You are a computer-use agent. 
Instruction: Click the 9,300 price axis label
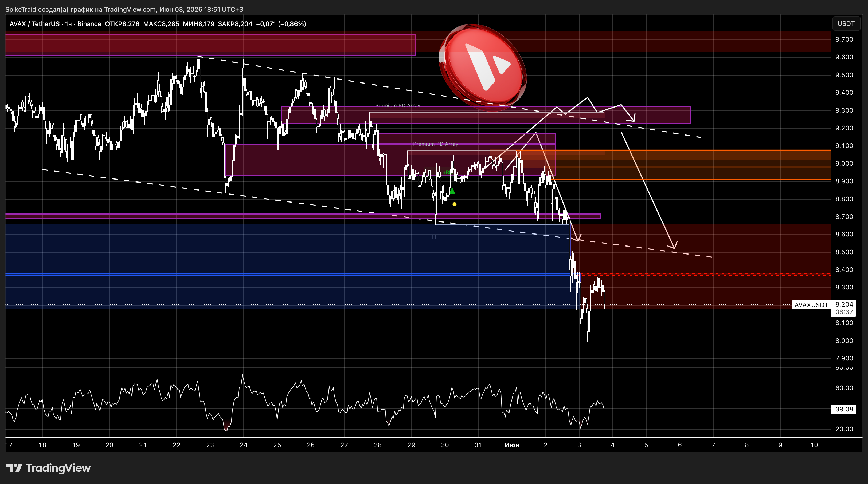click(844, 110)
